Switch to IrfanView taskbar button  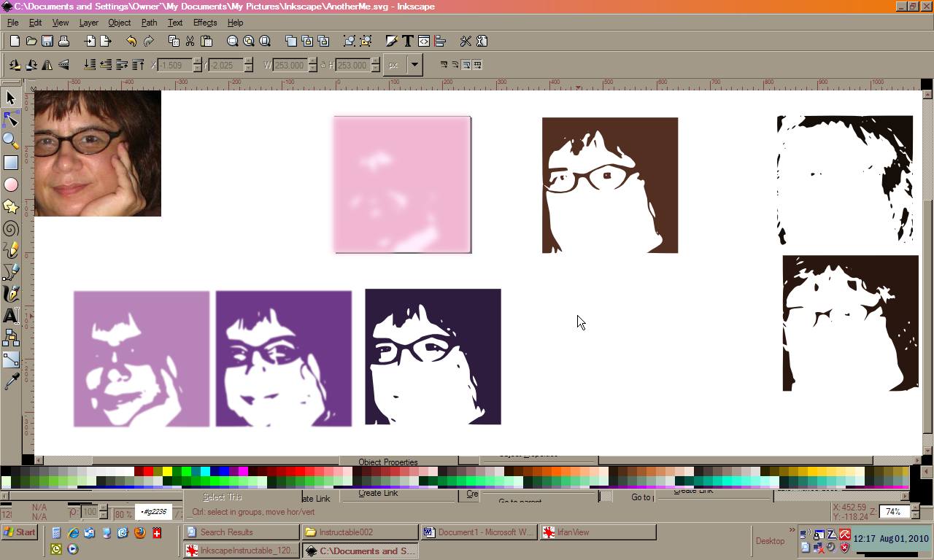pyautogui.click(x=597, y=532)
